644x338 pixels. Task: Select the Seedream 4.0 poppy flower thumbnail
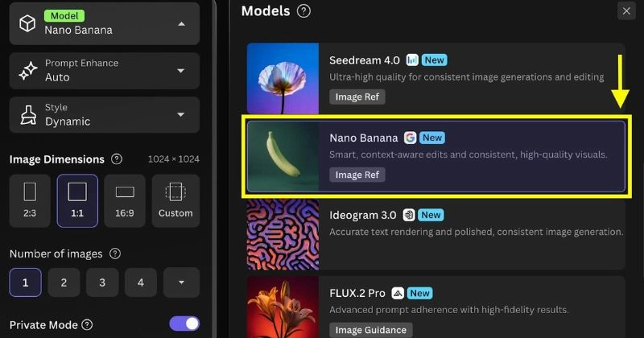[283, 78]
